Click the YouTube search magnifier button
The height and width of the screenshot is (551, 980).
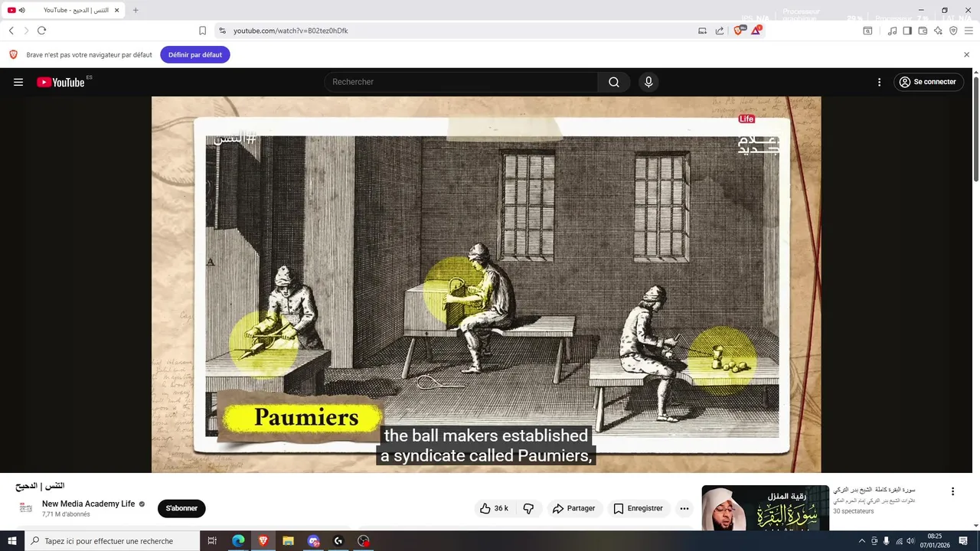pyautogui.click(x=614, y=82)
